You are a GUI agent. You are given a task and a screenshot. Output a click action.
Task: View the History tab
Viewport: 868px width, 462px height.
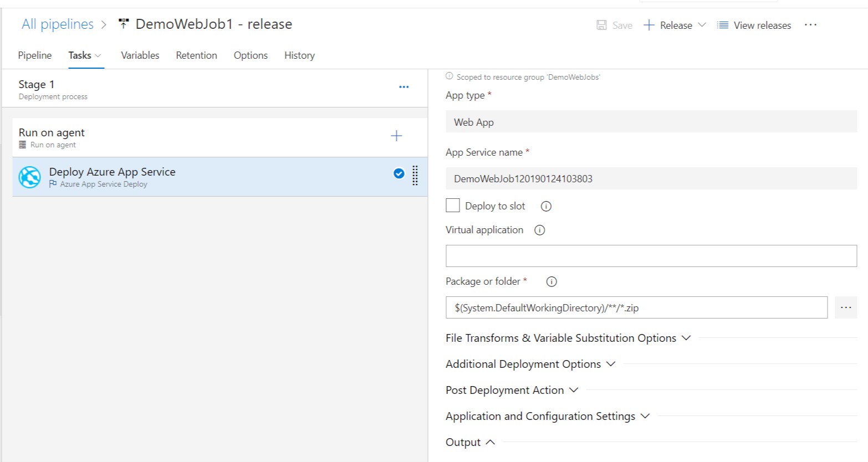point(299,55)
